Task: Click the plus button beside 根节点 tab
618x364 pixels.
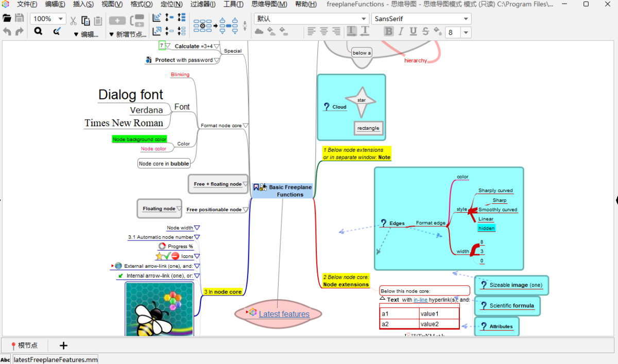Action: pyautogui.click(x=64, y=345)
